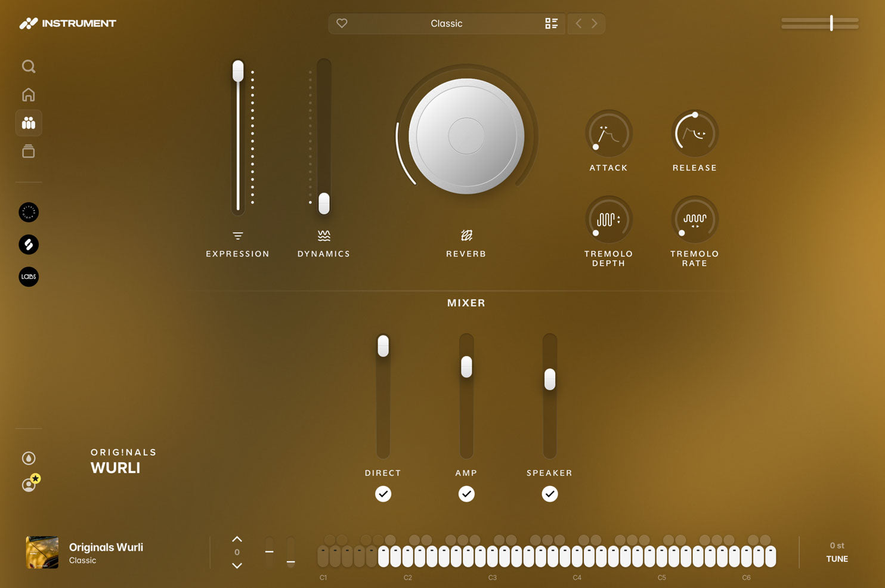Click the Dynamics slider handle
The height and width of the screenshot is (588, 885).
click(324, 203)
